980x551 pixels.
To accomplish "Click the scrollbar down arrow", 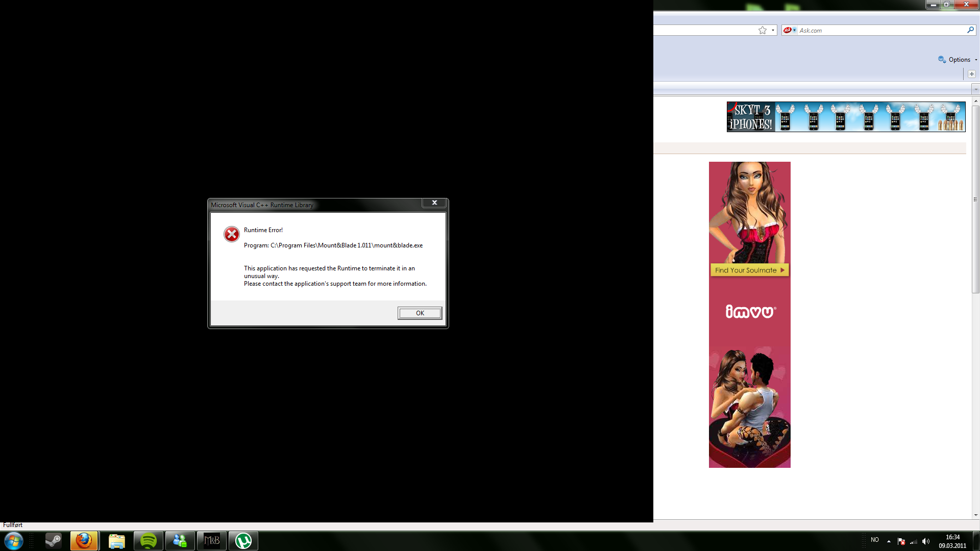I will coord(975,515).
